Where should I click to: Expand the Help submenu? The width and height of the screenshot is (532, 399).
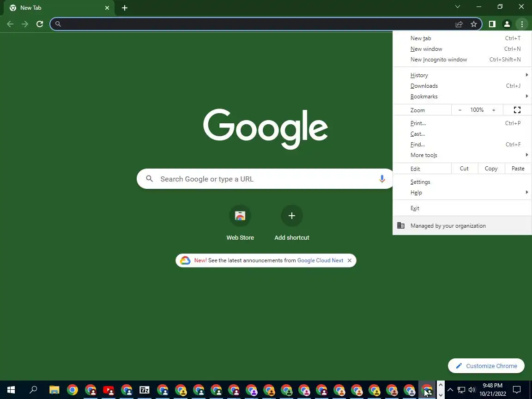point(462,193)
